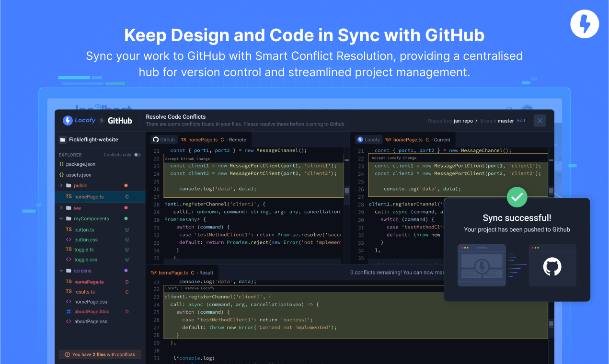Click TS icon beside results.ts
609x364 pixels.
(x=69, y=291)
